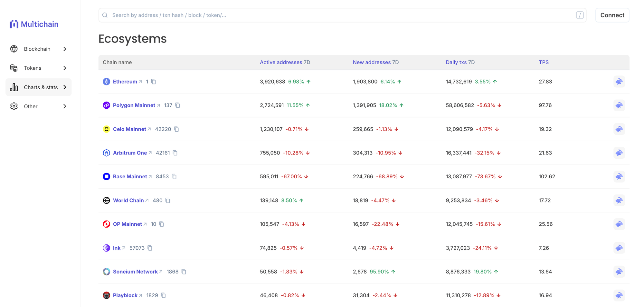Expand the Tokens menu chevron

pyautogui.click(x=65, y=68)
